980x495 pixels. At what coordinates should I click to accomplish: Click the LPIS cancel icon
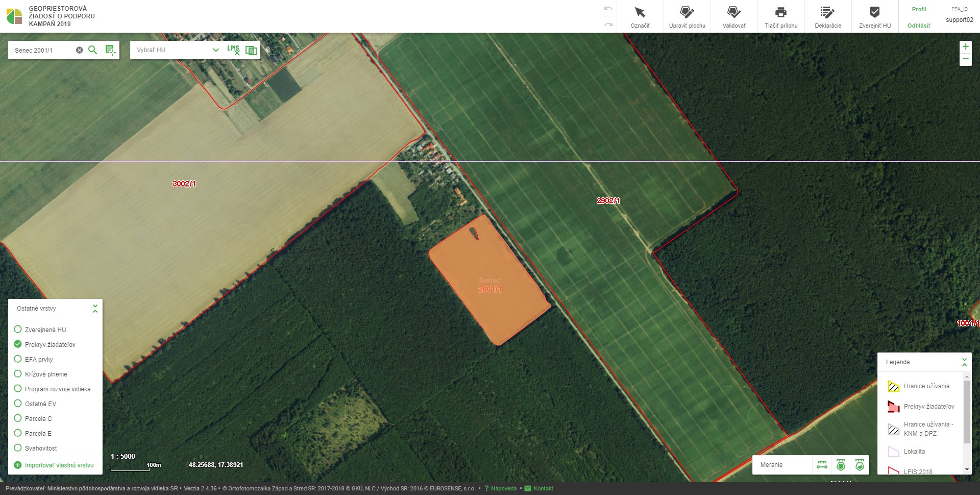[x=233, y=50]
